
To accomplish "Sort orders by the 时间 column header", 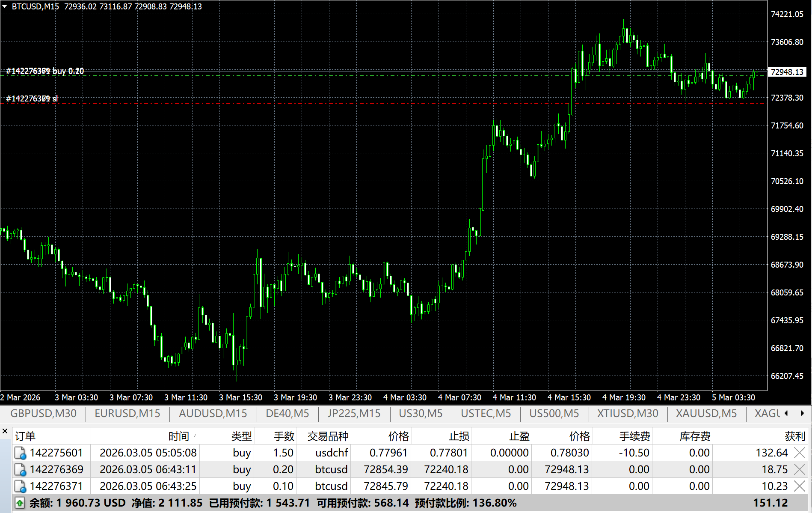I will point(178,436).
